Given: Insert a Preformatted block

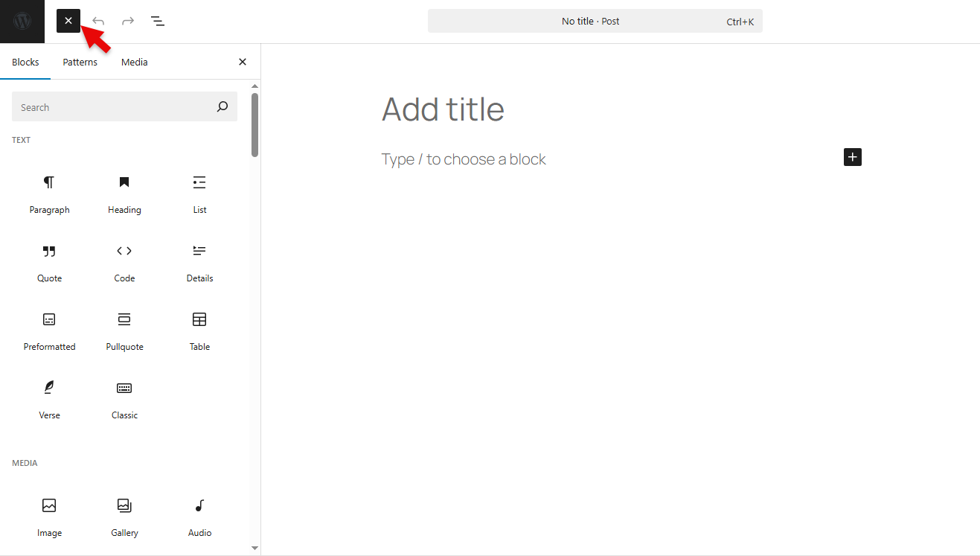Looking at the screenshot, I should coord(49,332).
